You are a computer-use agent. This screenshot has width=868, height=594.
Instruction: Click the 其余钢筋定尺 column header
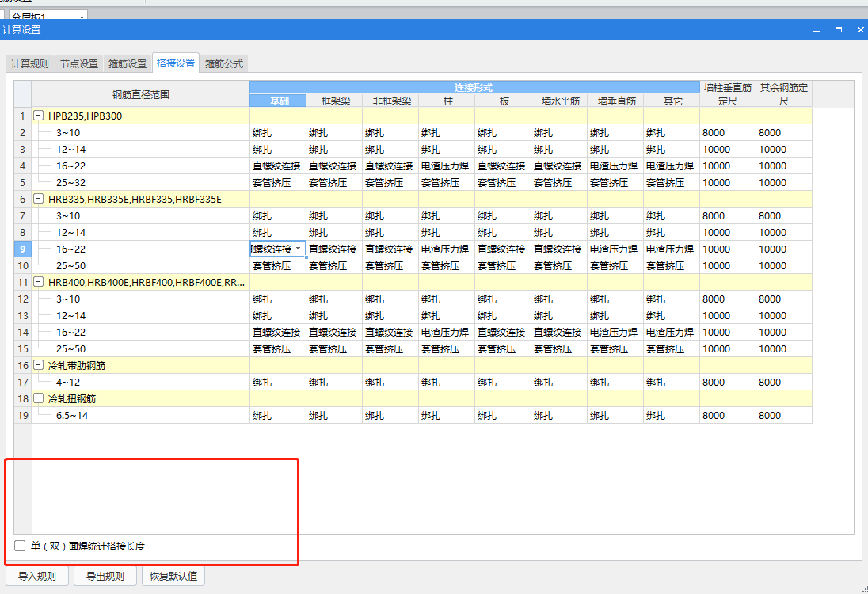(x=784, y=94)
